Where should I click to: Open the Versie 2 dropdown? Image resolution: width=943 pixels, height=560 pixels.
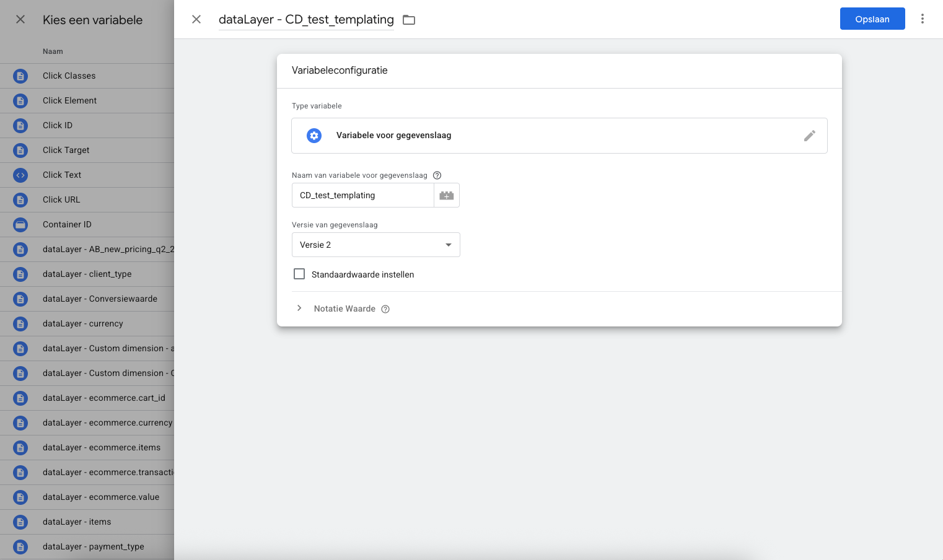(376, 245)
